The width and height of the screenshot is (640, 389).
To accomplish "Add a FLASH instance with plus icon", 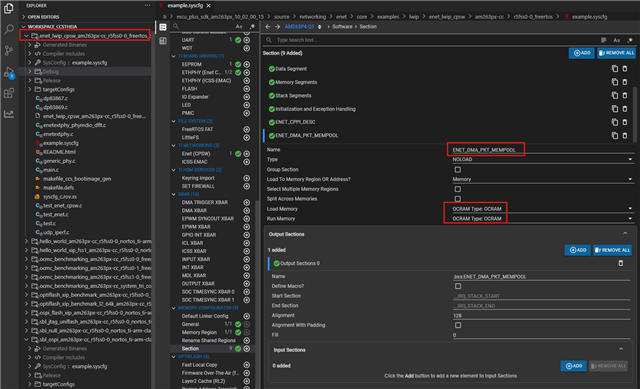I will (x=247, y=89).
